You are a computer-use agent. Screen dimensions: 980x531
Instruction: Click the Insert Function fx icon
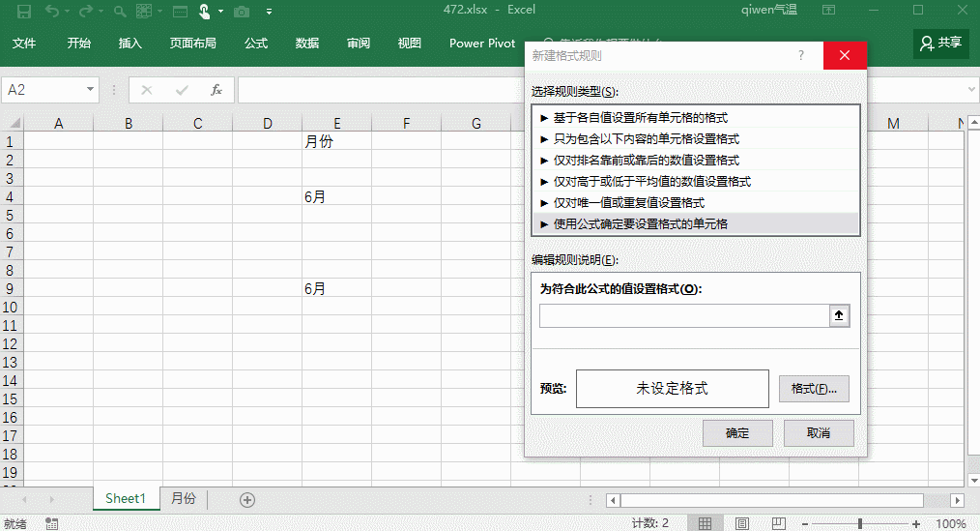pos(216,90)
